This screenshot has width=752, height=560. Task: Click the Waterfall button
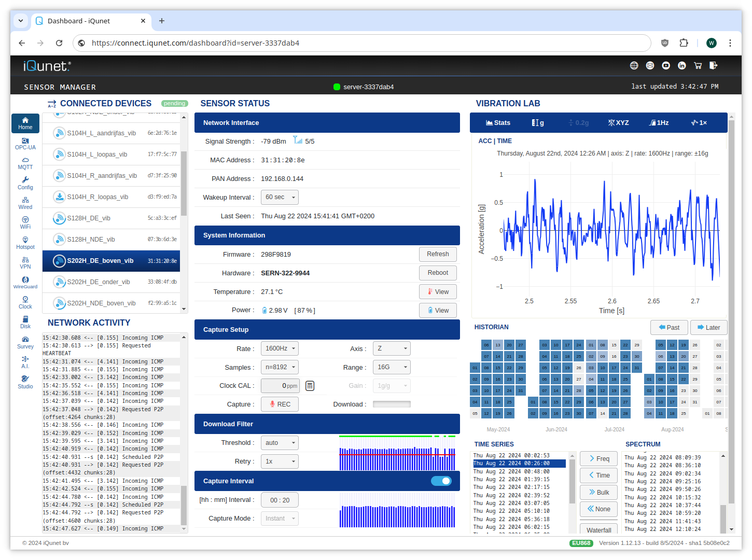(598, 528)
